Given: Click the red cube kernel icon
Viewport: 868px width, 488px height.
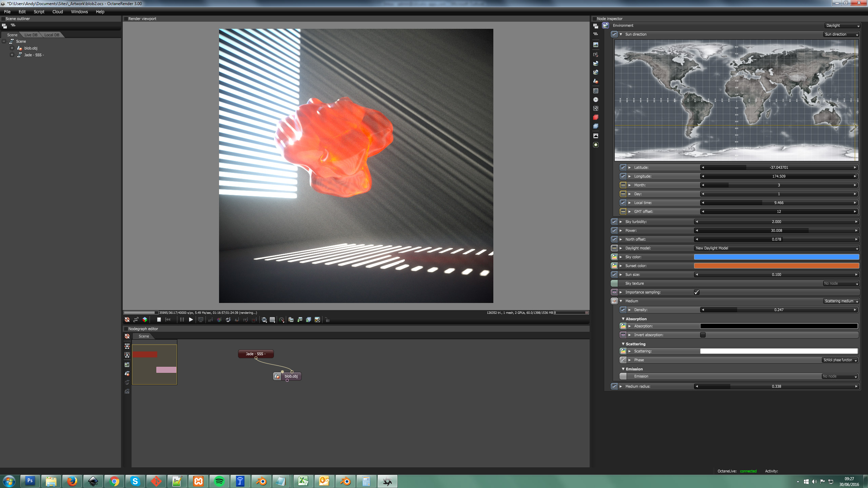Looking at the screenshot, I should 595,117.
